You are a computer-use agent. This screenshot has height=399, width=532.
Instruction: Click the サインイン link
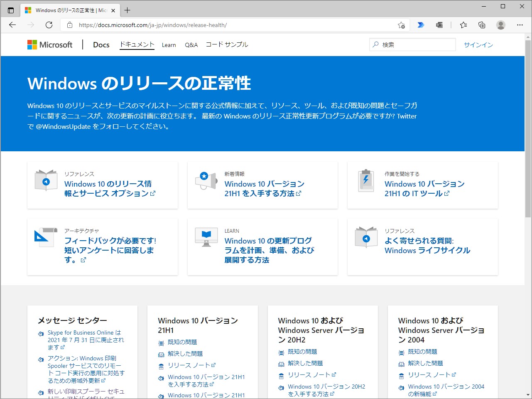(478, 44)
